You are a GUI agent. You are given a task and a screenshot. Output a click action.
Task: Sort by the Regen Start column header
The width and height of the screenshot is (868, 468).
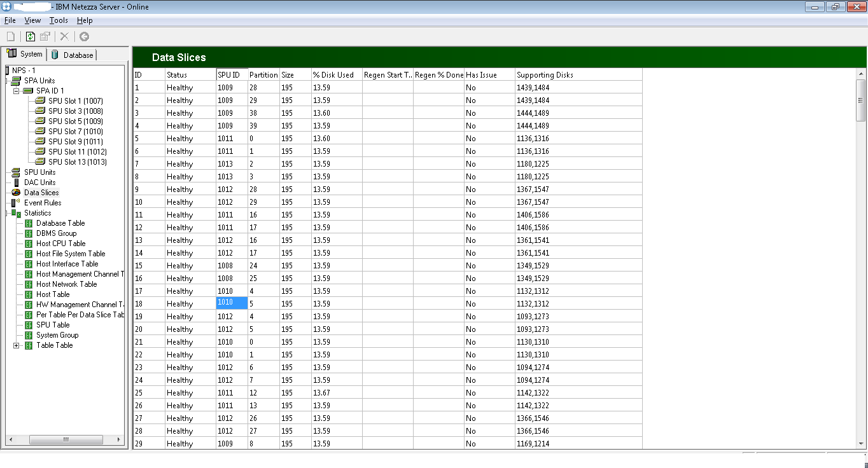388,74
